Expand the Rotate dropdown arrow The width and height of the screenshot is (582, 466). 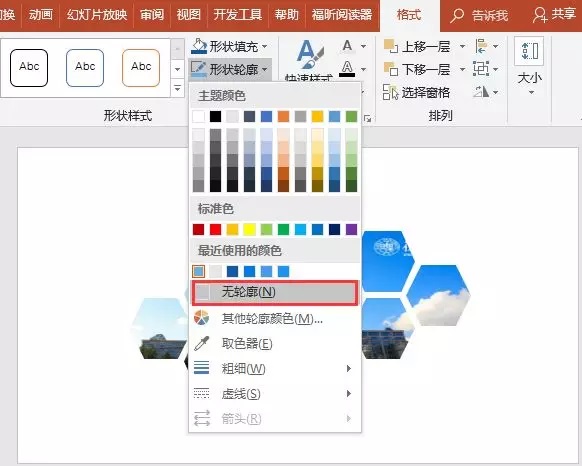pos(496,92)
